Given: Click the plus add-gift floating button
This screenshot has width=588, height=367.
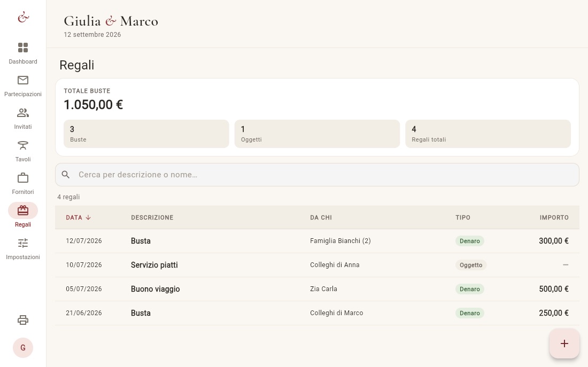Looking at the screenshot, I should pyautogui.click(x=564, y=343).
